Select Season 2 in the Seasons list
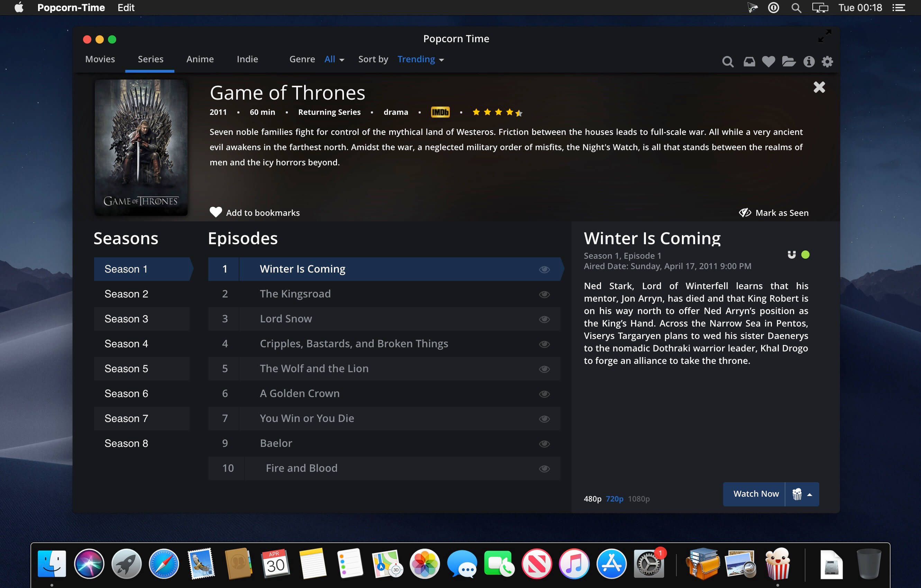The image size is (921, 588). [142, 294]
